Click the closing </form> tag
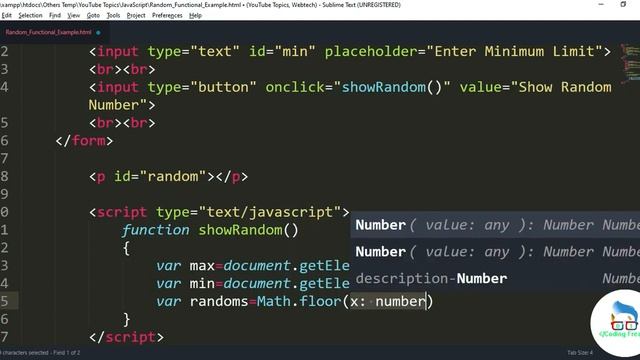Viewport: 640px width, 360px height. pyautogui.click(x=84, y=141)
